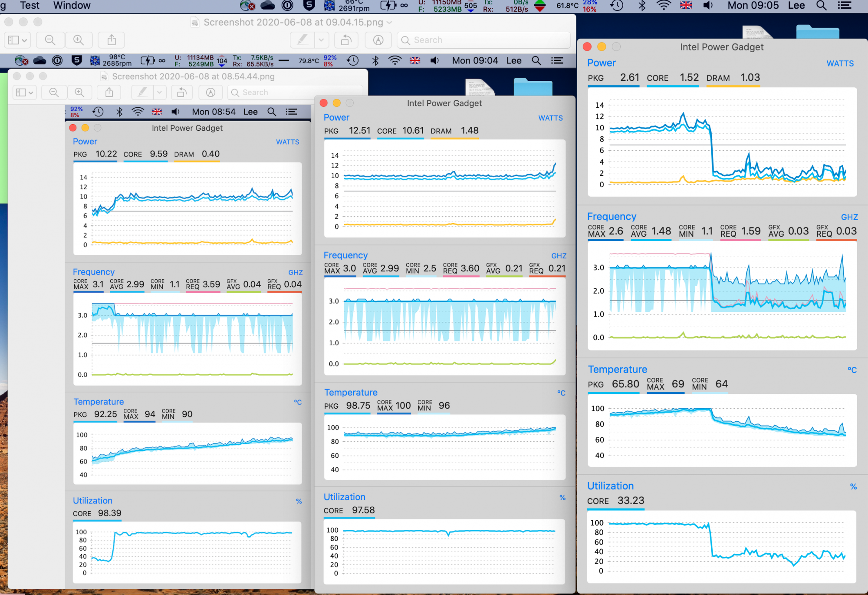The width and height of the screenshot is (868, 595).
Task: Open the Lee user menu beside the 09:05 clock
Action: (x=796, y=5)
